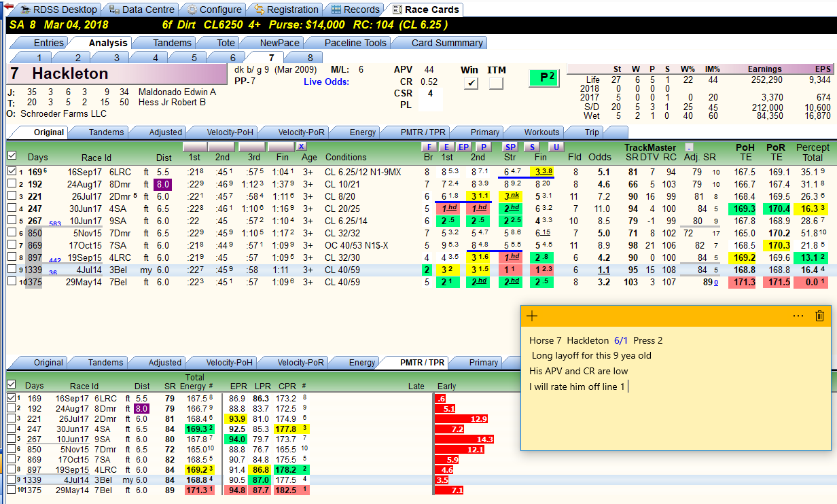The width and height of the screenshot is (837, 504).
Task: Toggle the lower panel header select-all checkbox
Action: pyautogui.click(x=12, y=385)
